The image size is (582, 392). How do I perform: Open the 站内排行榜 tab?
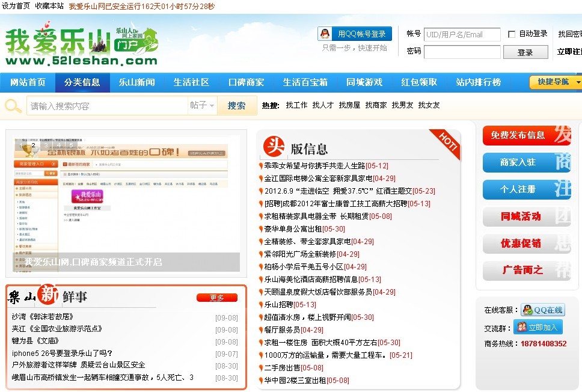click(479, 82)
